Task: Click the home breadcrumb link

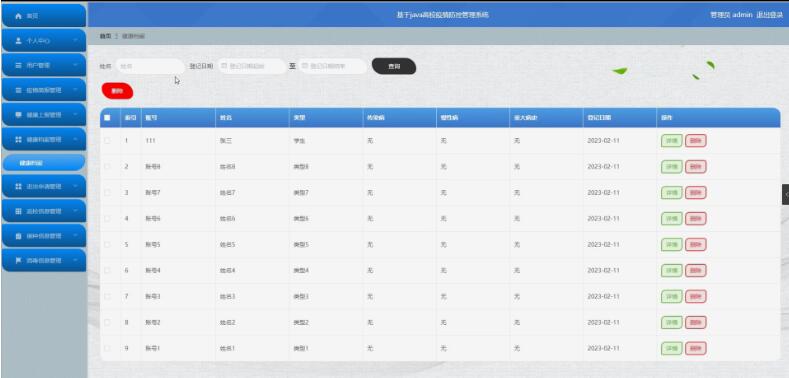Action: [x=105, y=36]
